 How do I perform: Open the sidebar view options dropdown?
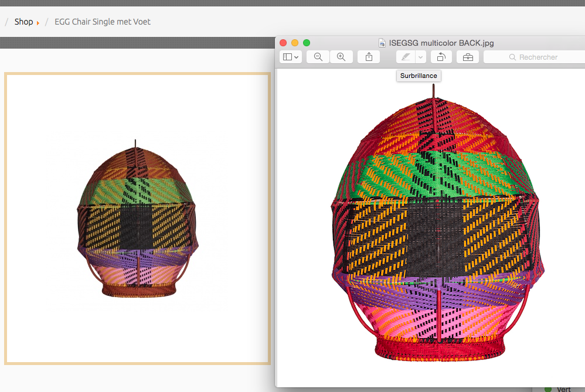coord(290,57)
